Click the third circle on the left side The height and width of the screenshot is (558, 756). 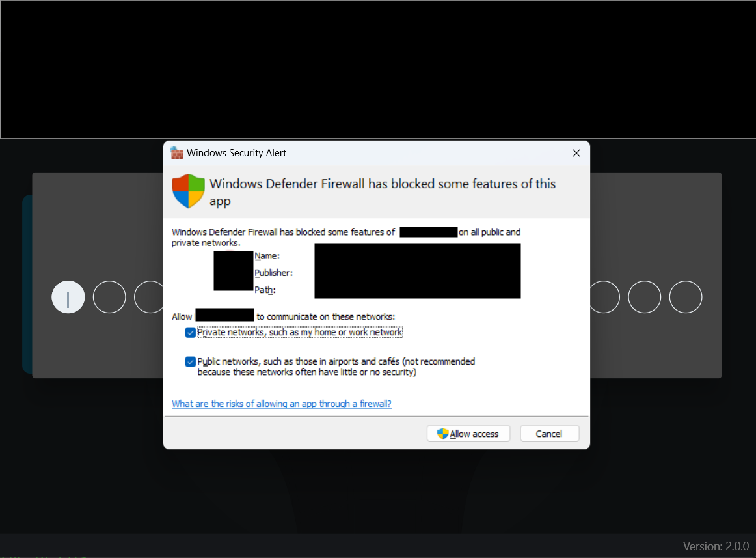pos(150,297)
